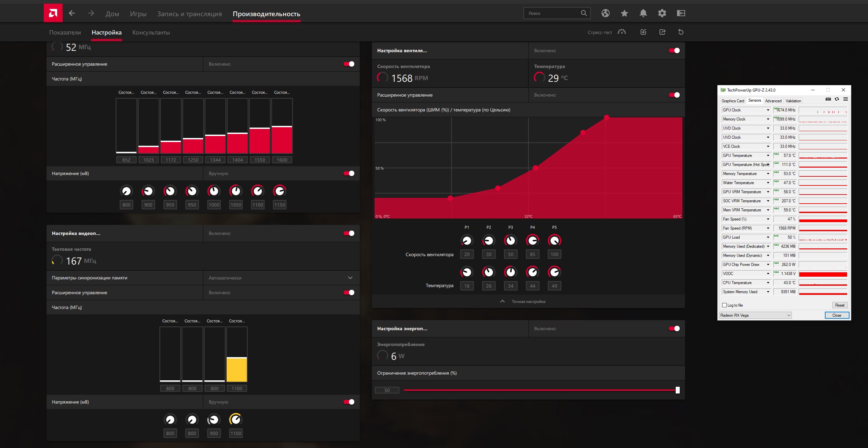
Task: Open the Advanced tab in GPU-Z
Action: pyautogui.click(x=773, y=101)
